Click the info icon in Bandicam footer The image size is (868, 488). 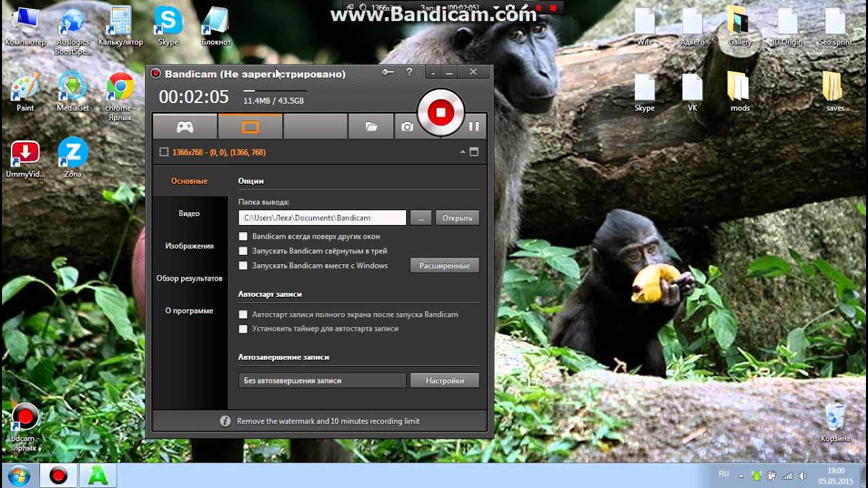(x=225, y=421)
